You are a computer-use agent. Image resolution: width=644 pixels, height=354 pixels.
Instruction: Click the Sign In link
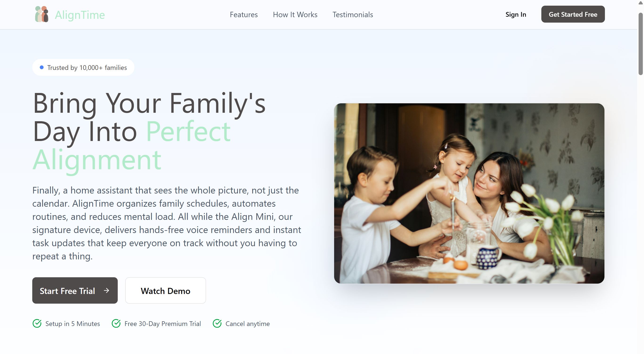pyautogui.click(x=515, y=15)
